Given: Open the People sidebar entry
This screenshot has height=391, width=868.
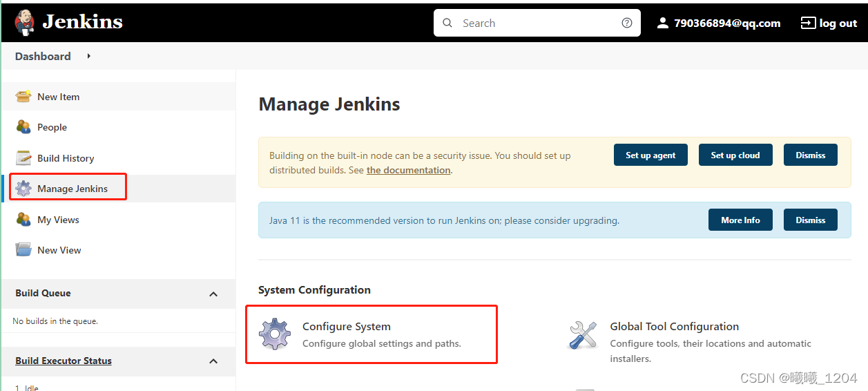Looking at the screenshot, I should (52, 127).
